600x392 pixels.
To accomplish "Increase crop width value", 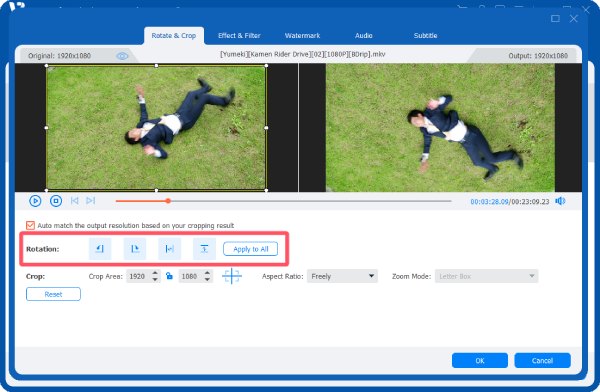I will [155, 273].
